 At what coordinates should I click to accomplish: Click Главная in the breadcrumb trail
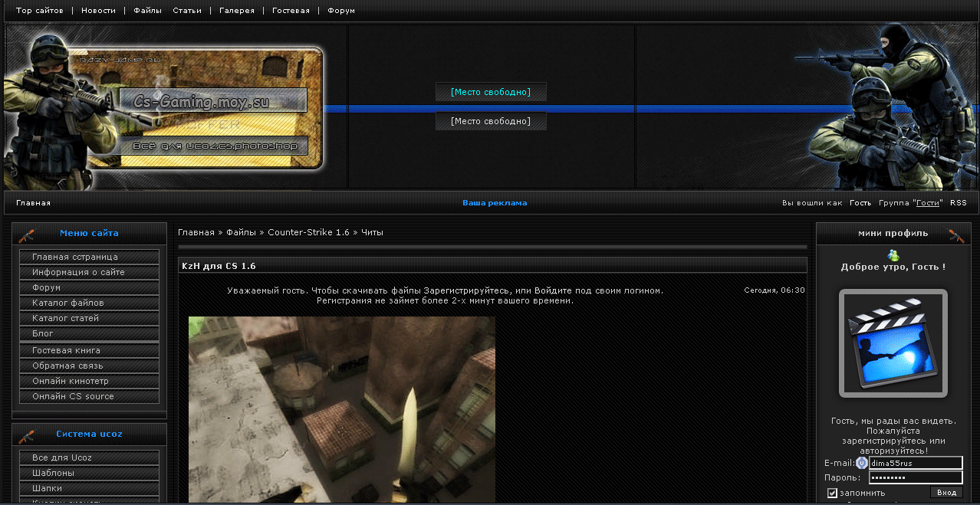pyautogui.click(x=196, y=232)
